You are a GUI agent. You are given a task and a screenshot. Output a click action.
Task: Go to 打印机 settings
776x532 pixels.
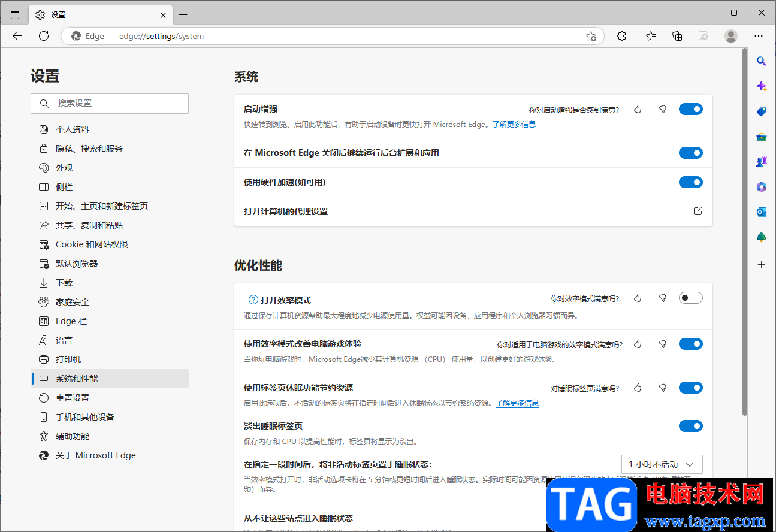tap(110, 359)
